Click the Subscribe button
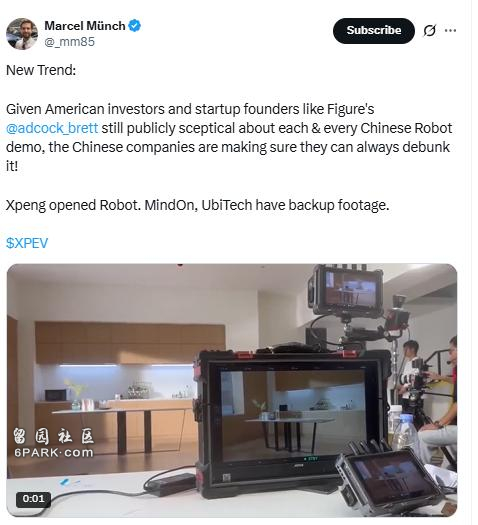 [374, 30]
